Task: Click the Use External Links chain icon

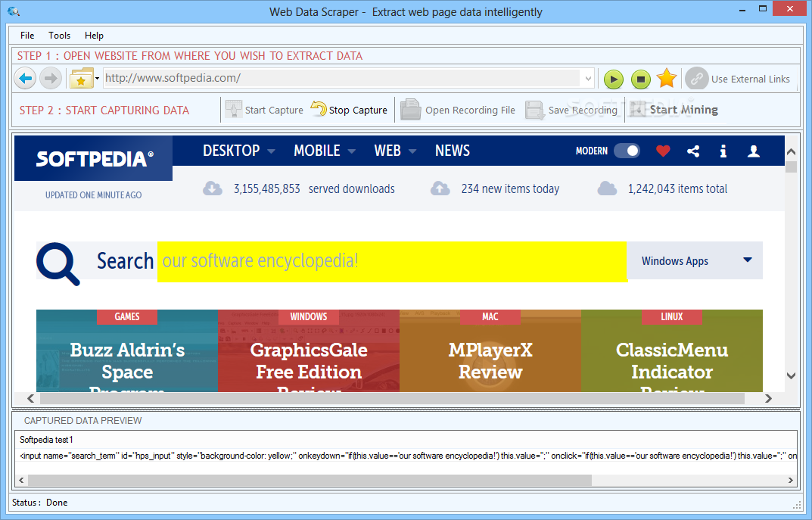Action: click(x=696, y=79)
